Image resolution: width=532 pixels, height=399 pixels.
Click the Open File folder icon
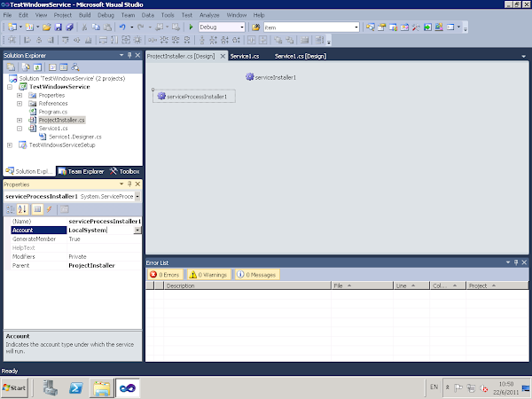click(x=47, y=27)
